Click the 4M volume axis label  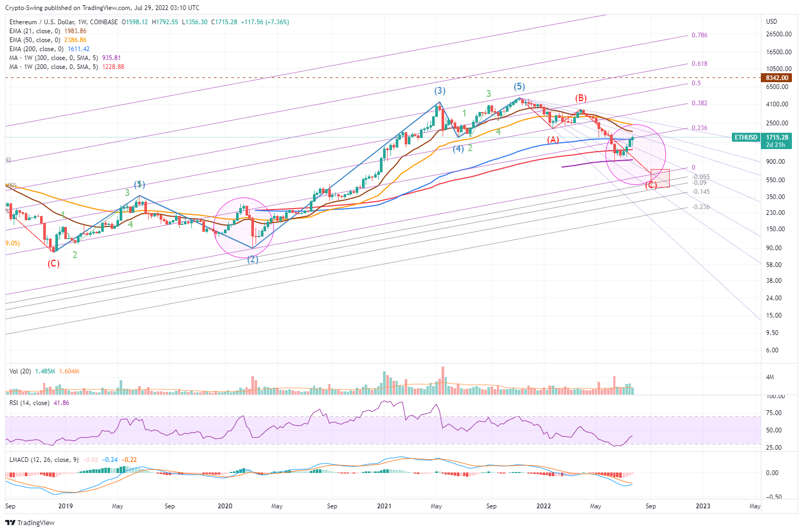point(770,377)
